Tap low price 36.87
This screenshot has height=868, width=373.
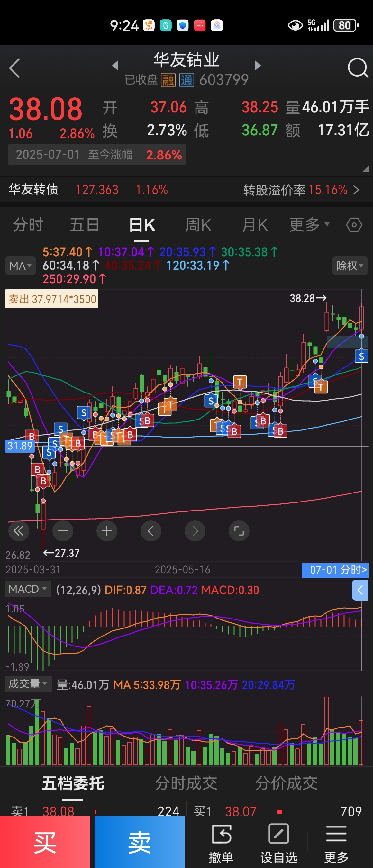pyautogui.click(x=260, y=131)
